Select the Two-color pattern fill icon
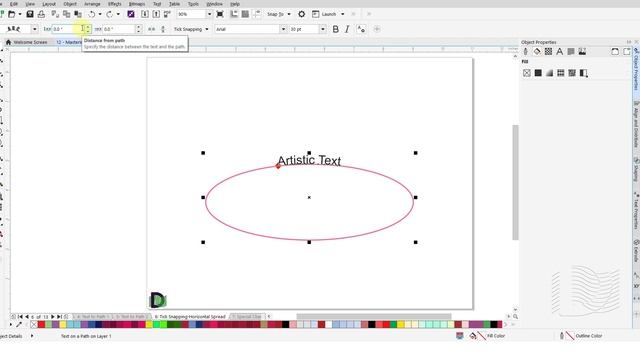The width and height of the screenshot is (640, 360). [x=584, y=73]
